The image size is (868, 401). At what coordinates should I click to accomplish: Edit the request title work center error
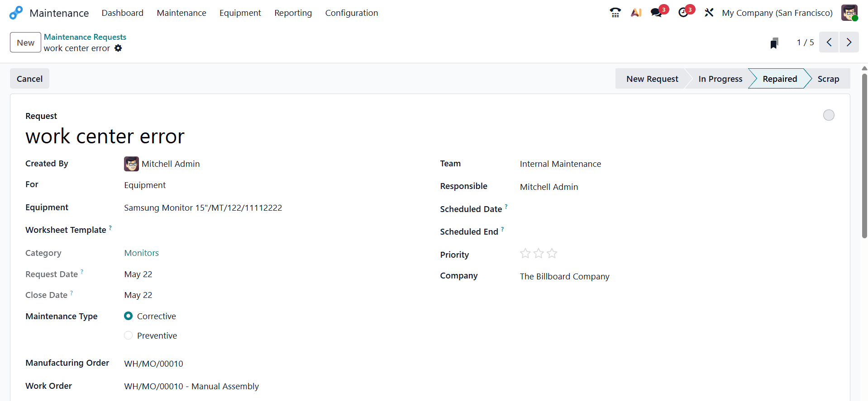(105, 136)
